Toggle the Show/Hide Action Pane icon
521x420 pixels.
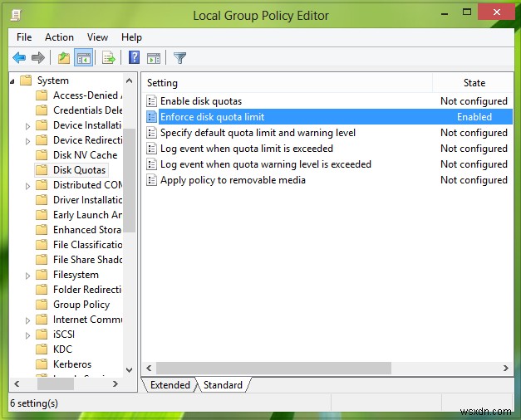(154, 58)
